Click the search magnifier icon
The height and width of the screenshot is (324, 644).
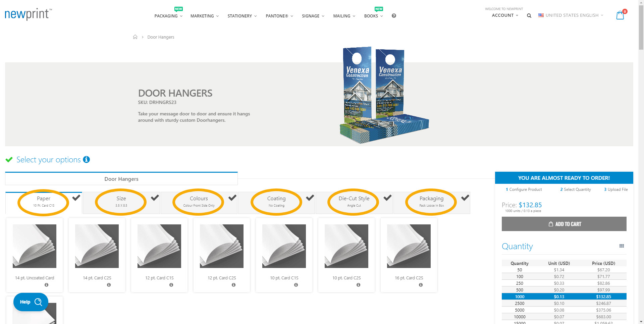(x=529, y=15)
